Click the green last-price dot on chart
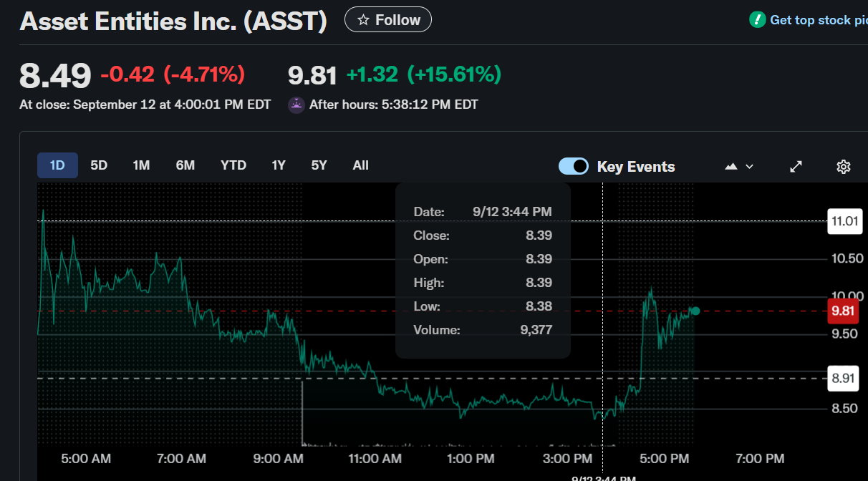The image size is (868, 481). (x=695, y=311)
